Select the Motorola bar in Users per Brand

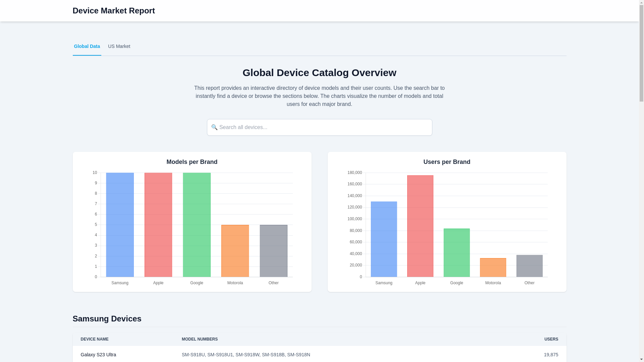coord(493,267)
